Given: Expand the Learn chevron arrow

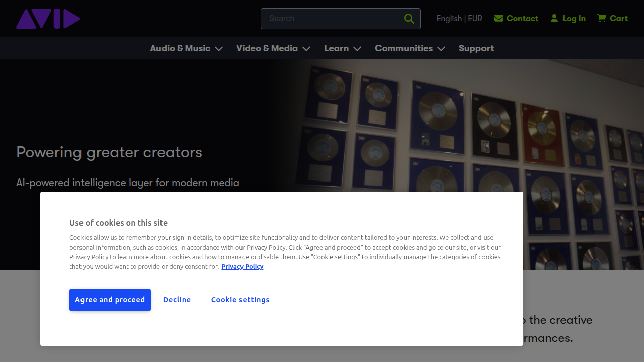Looking at the screenshot, I should point(357,49).
